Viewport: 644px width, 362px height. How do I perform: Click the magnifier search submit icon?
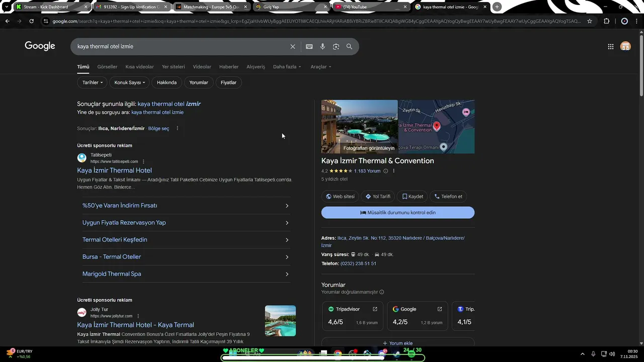[349, 46]
